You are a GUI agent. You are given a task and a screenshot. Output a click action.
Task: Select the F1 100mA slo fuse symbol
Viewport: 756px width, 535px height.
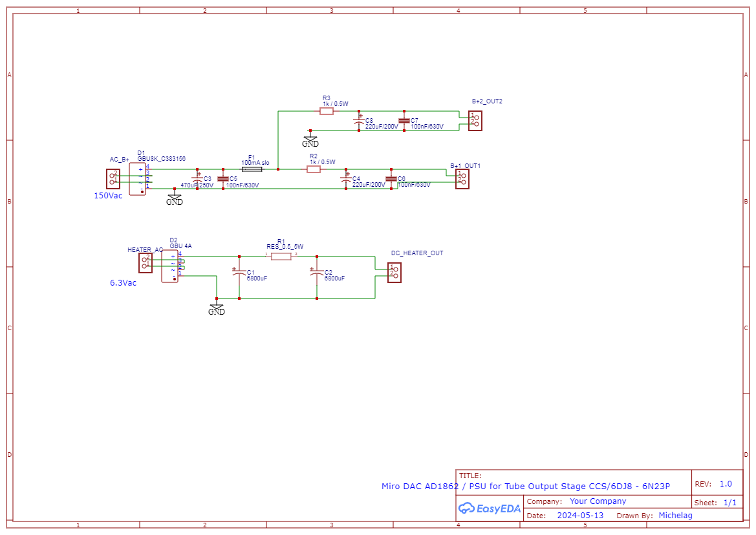click(252, 169)
